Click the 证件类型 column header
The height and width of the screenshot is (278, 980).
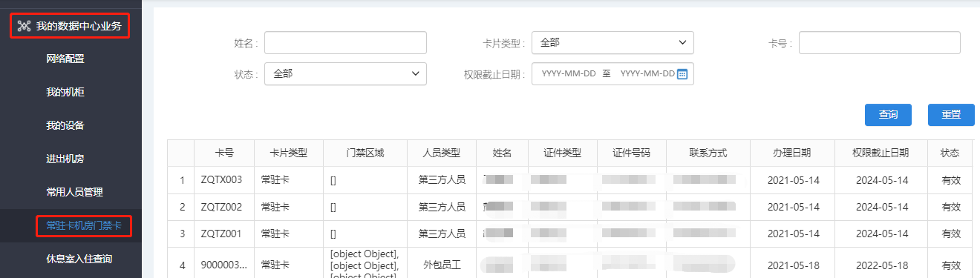(562, 153)
